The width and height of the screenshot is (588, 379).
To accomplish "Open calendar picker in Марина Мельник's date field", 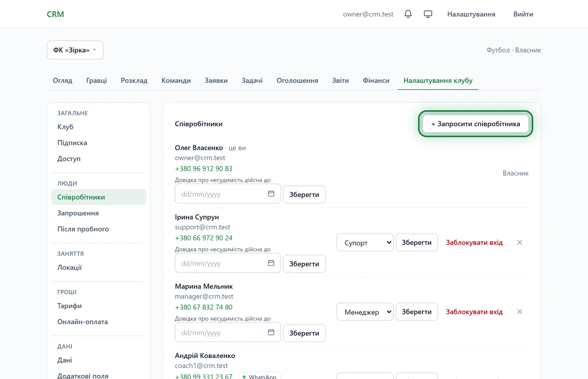I will coord(271,333).
